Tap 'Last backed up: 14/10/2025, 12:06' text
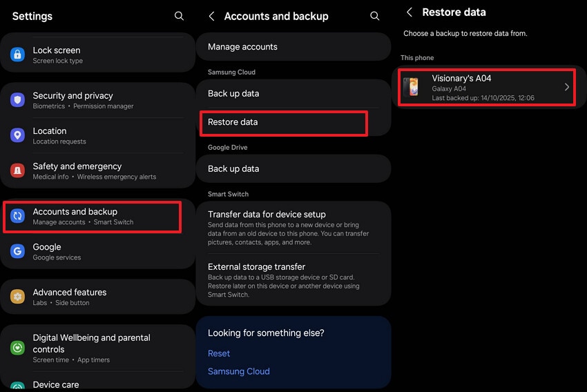 coord(483,98)
